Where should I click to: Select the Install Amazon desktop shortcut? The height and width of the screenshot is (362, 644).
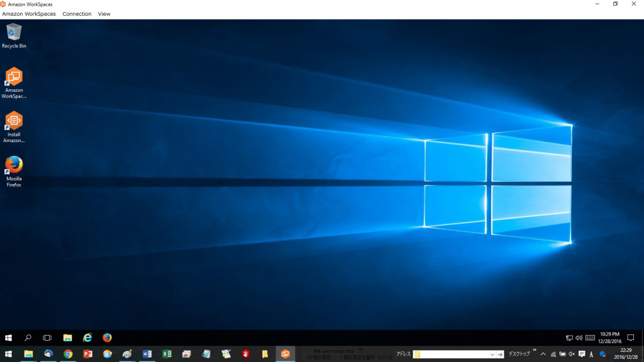click(14, 127)
